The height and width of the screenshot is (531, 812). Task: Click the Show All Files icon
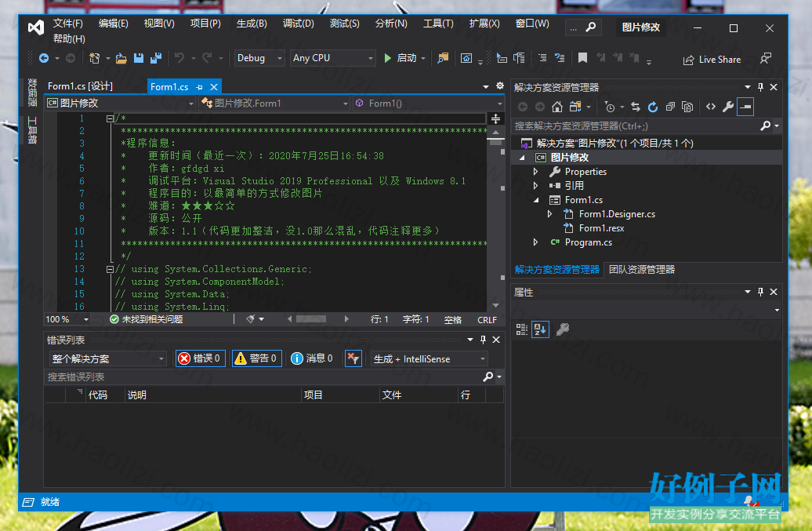pos(687,107)
